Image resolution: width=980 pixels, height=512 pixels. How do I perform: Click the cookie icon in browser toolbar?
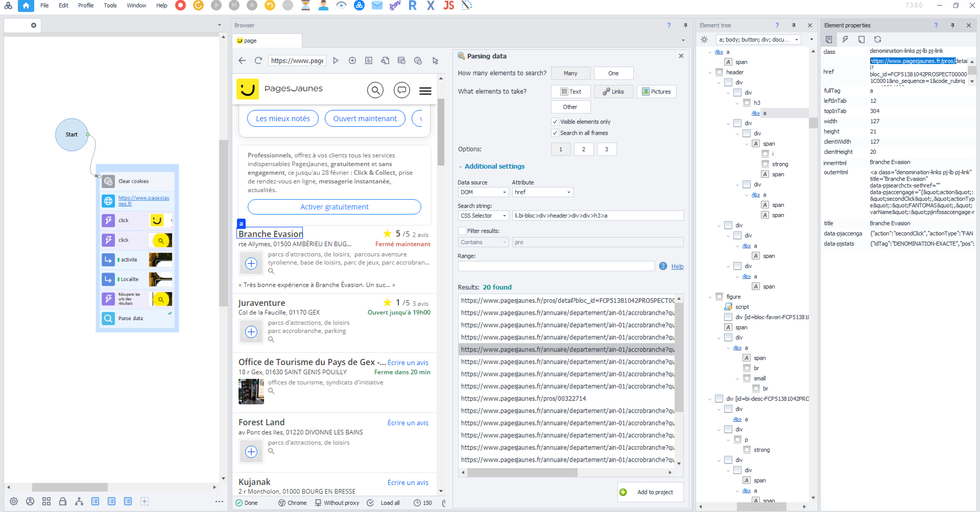418,60
